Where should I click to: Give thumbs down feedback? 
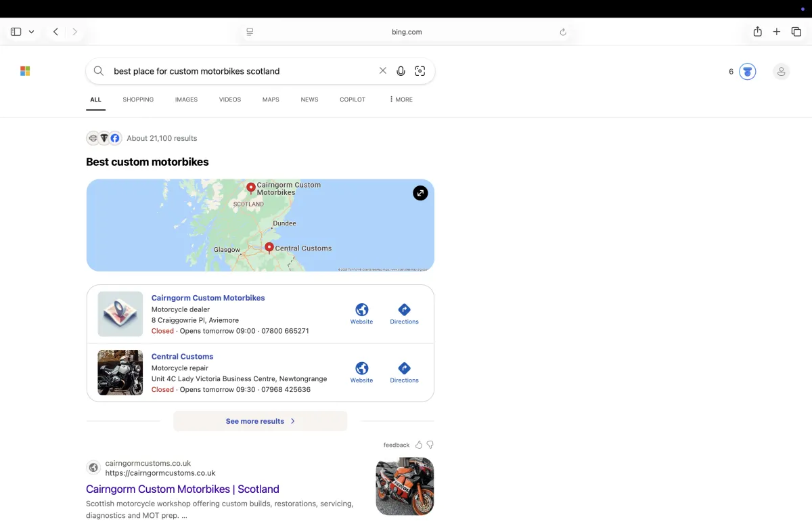[x=430, y=445]
